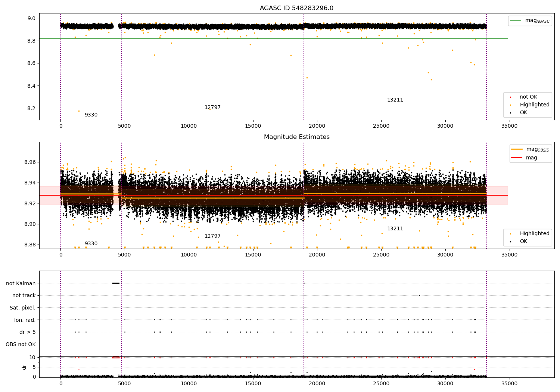Click "Highlighted" in the Magnitude Estimates legend

click(535, 234)
